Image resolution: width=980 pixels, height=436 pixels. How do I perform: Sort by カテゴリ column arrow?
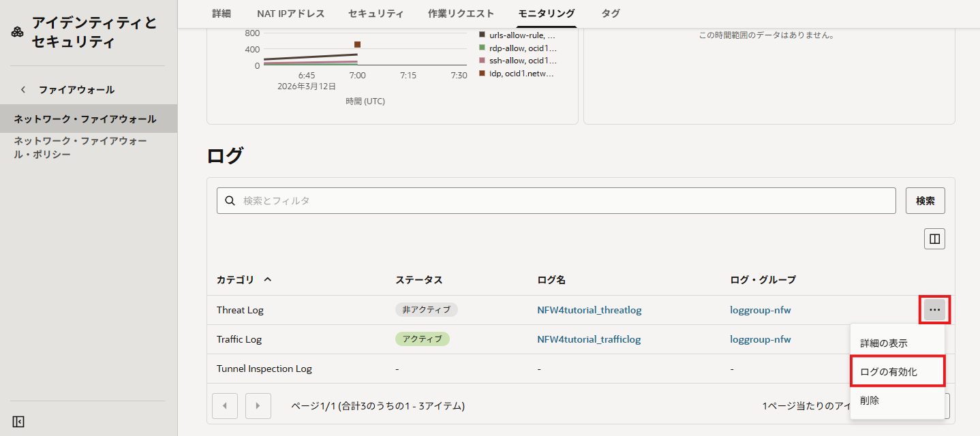pyautogui.click(x=267, y=280)
